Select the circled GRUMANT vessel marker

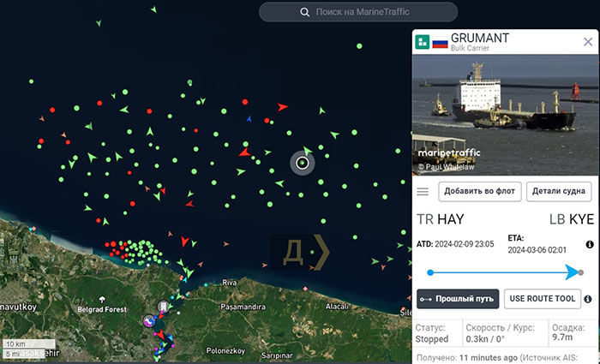[302, 162]
